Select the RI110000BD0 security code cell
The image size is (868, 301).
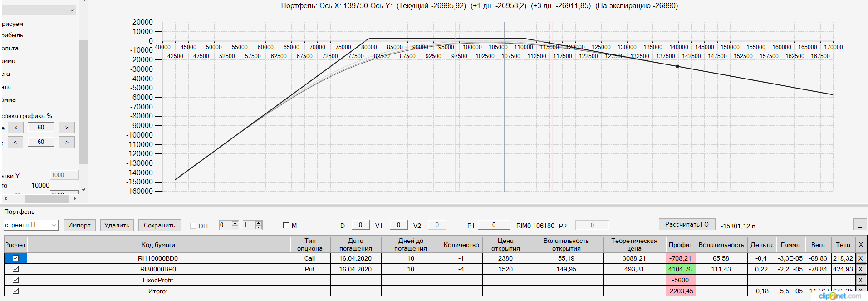pos(158,258)
